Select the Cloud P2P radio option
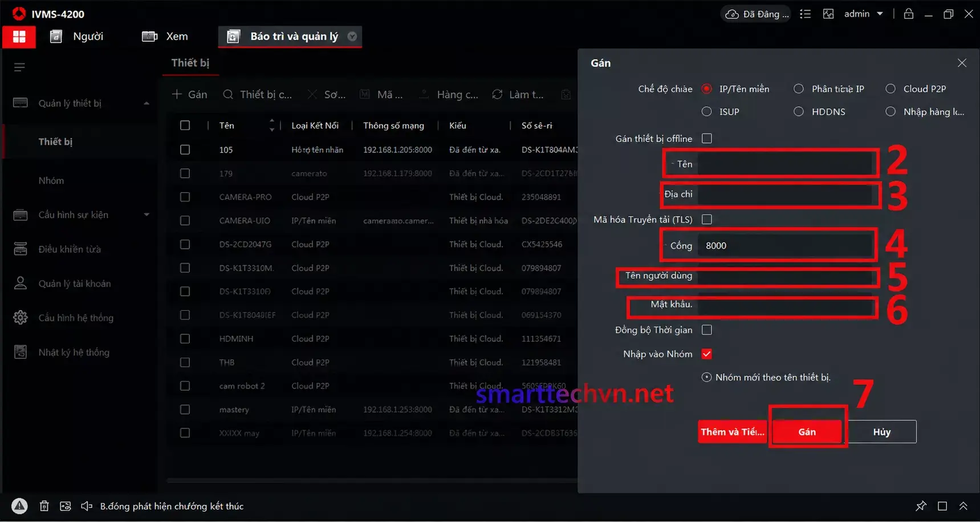The height and width of the screenshot is (522, 980). (x=890, y=88)
